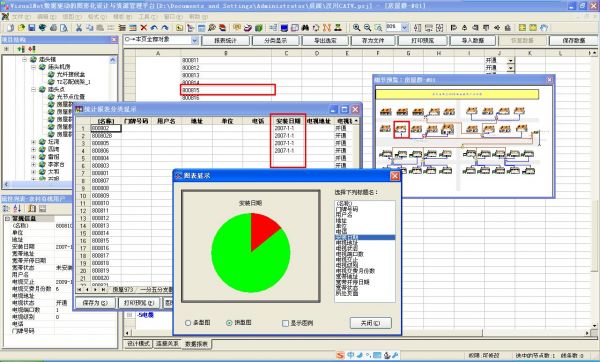Viewport: 600px width, 362px height.
Task: Click the Undo arrow icon in toolbar
Action: click(x=154, y=28)
